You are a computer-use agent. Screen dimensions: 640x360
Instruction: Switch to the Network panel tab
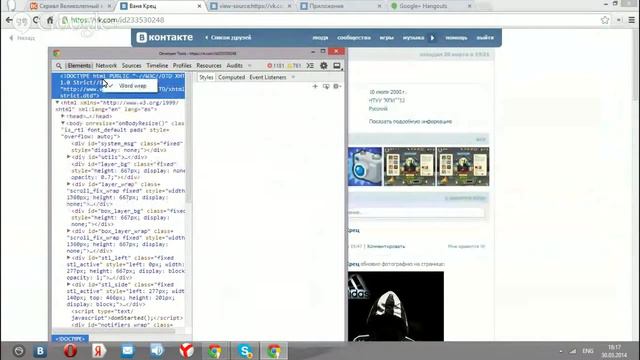click(106, 66)
